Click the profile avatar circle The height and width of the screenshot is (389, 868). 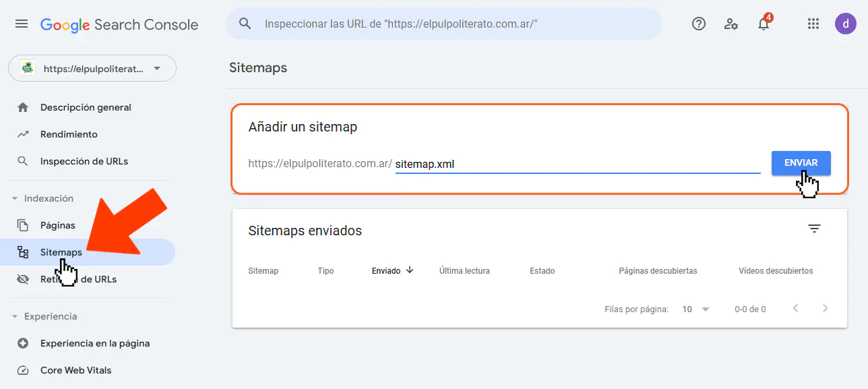845,24
